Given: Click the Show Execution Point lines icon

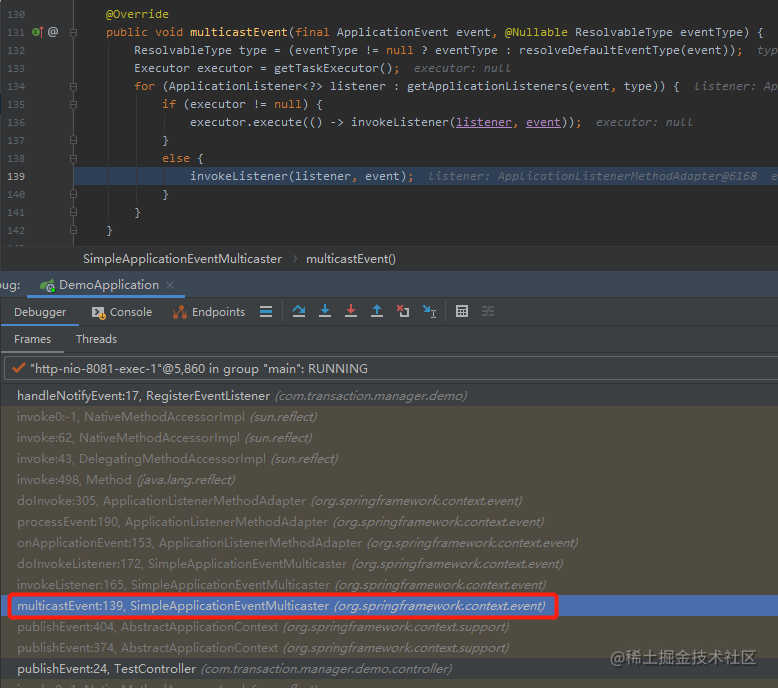Looking at the screenshot, I should pos(266,312).
